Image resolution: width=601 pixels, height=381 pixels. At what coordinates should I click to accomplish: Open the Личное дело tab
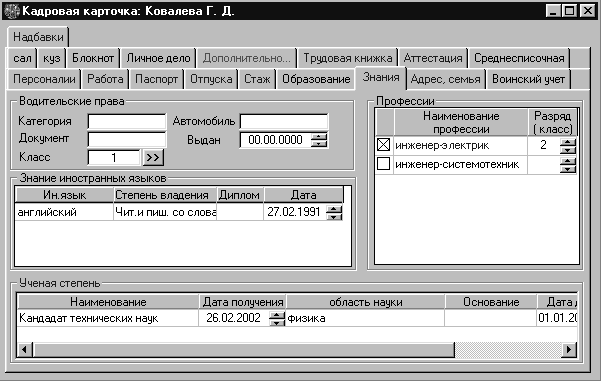click(158, 58)
